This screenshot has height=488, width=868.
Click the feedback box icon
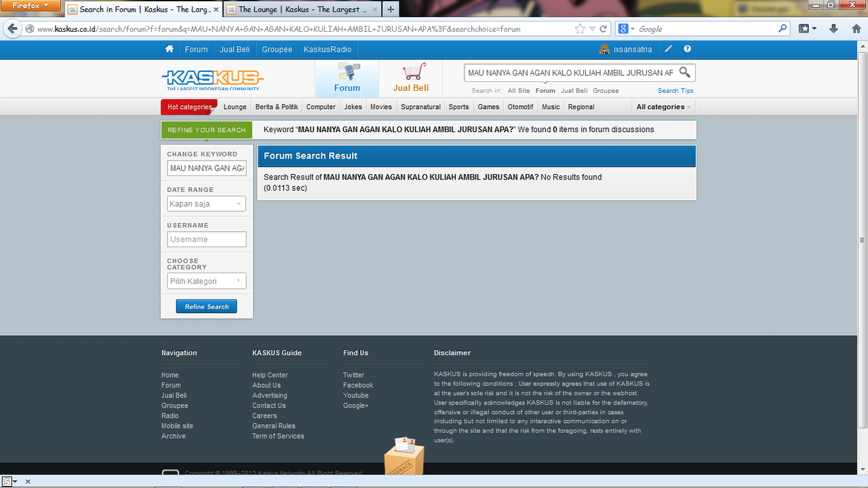point(404,455)
